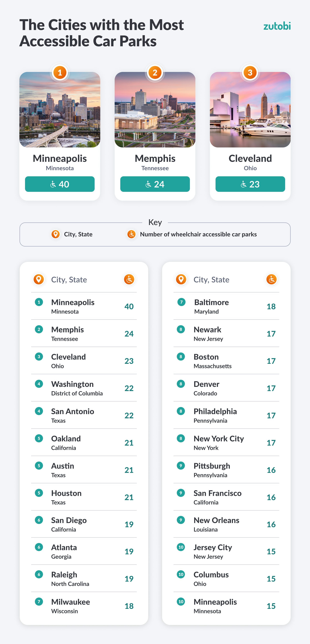Image resolution: width=310 pixels, height=644 pixels.
Task: Click the orange number 2 rank badge
Action: coord(155,72)
